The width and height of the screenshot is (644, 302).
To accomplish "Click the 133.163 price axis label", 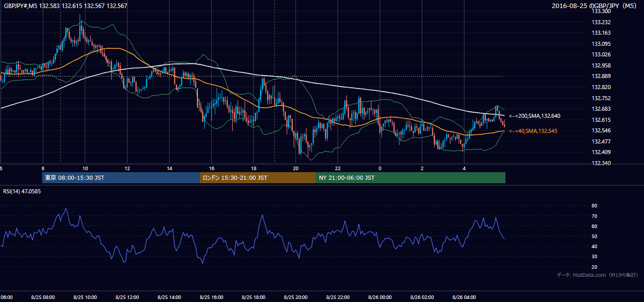I will coord(601,33).
